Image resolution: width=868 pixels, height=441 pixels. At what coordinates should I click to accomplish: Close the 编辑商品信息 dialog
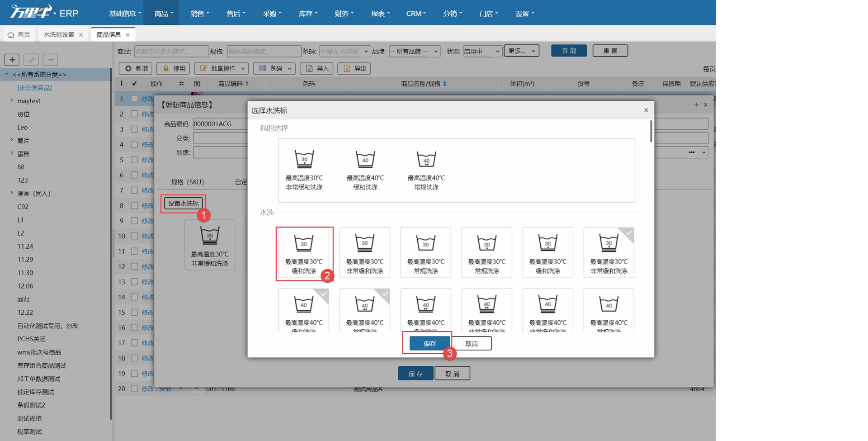click(x=706, y=104)
